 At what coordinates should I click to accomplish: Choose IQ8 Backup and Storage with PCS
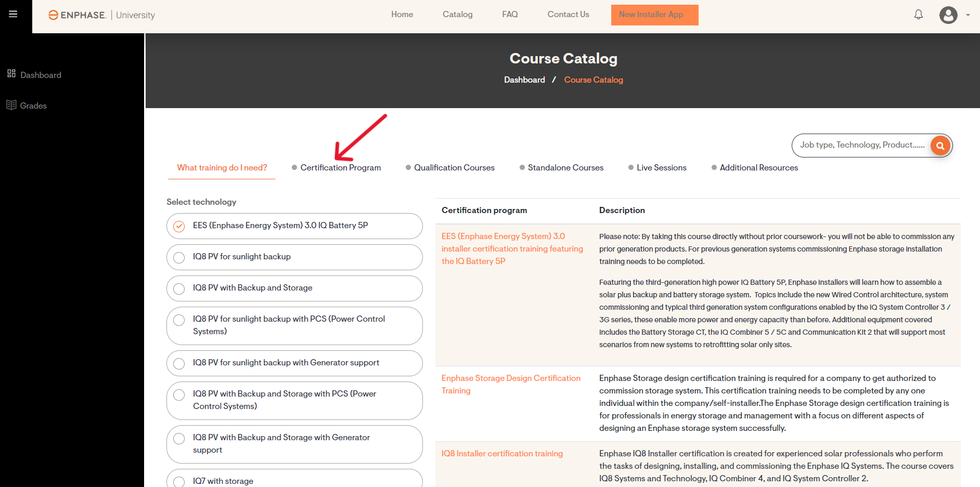(294, 401)
